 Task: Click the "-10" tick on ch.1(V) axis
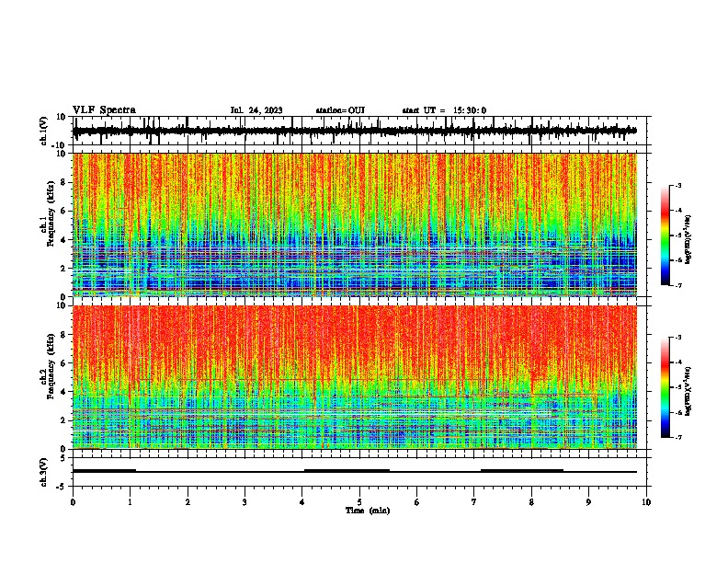(x=60, y=145)
